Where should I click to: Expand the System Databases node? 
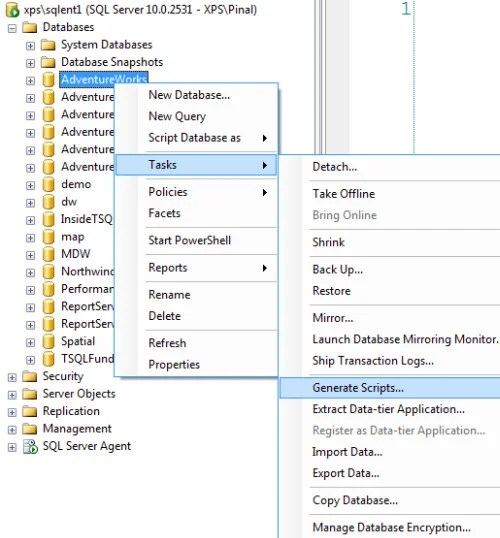coord(30,46)
